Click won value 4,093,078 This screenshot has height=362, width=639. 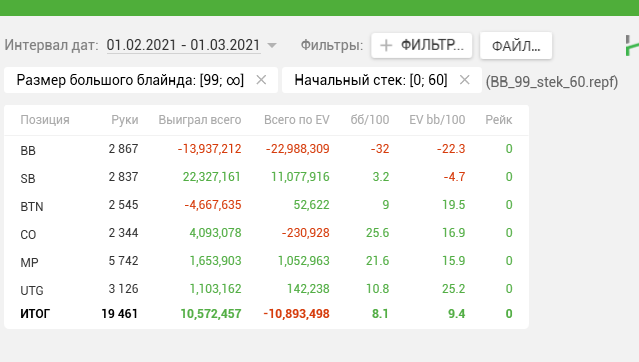[x=216, y=233]
